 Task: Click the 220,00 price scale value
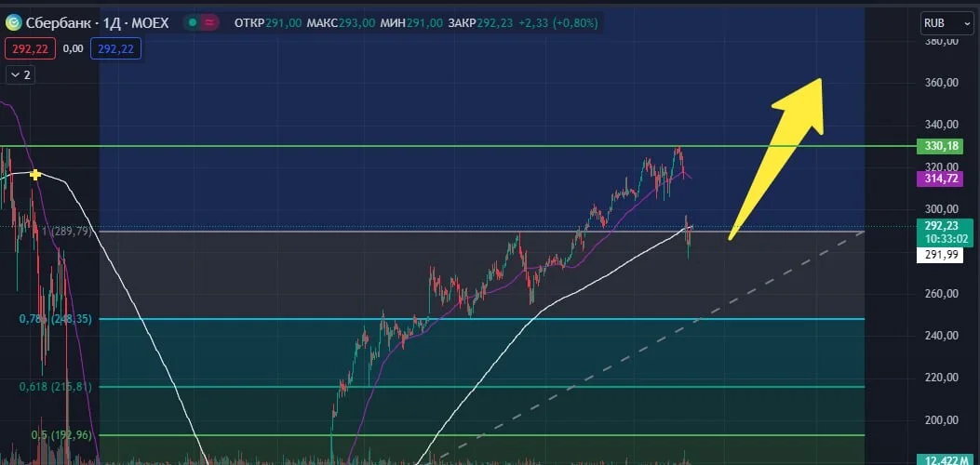(941, 378)
